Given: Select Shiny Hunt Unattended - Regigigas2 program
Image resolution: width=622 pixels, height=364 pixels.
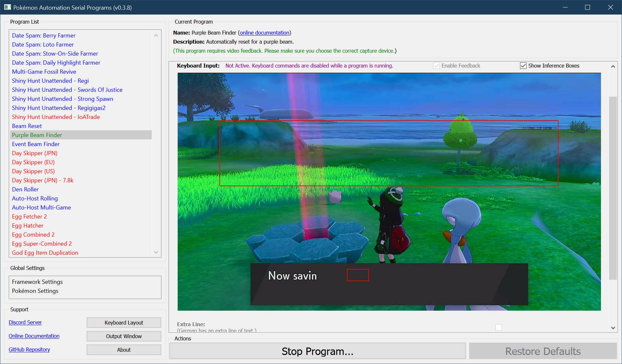Looking at the screenshot, I should [59, 108].
